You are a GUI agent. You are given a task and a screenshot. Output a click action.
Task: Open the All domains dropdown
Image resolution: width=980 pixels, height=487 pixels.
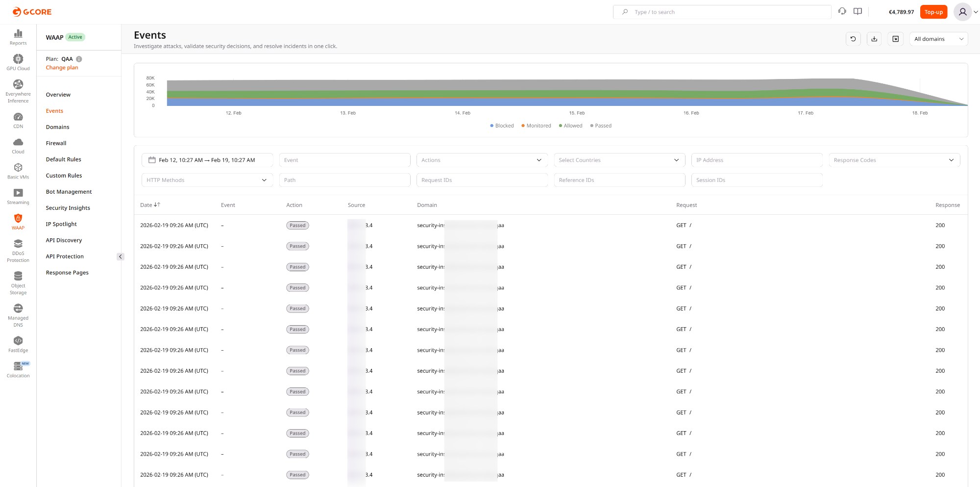click(938, 39)
